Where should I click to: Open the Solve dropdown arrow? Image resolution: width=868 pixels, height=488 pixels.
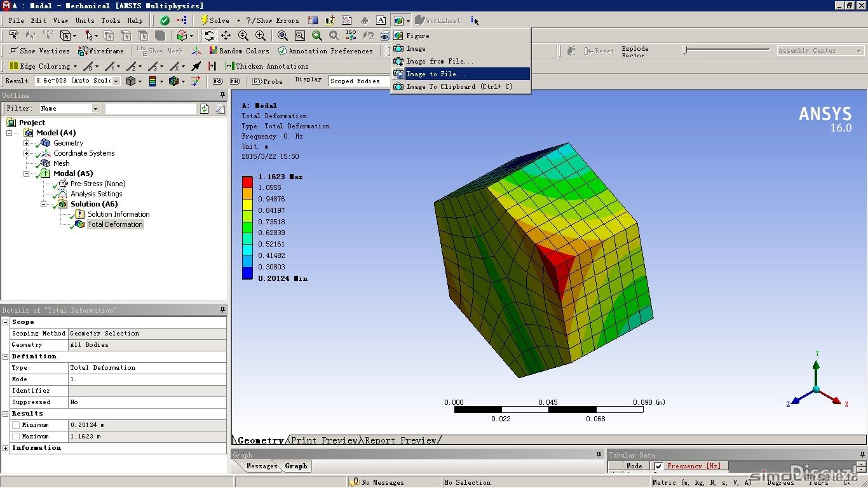click(x=238, y=20)
